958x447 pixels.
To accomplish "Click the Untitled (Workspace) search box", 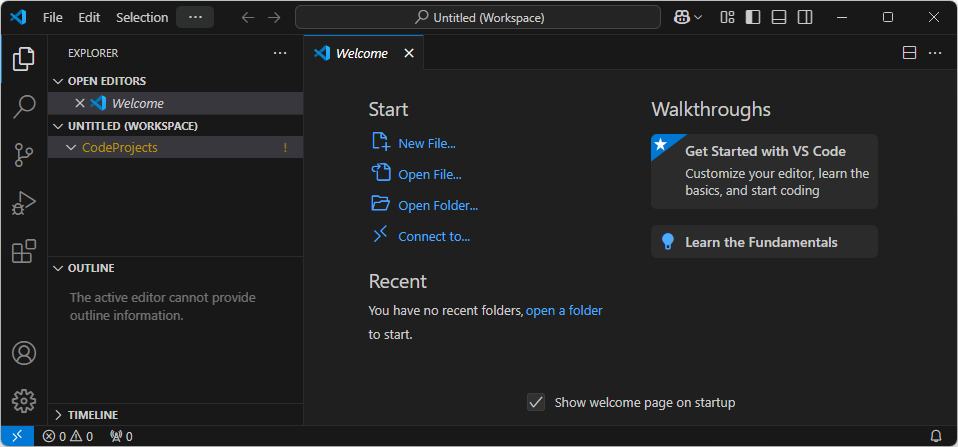I will click(x=478, y=18).
